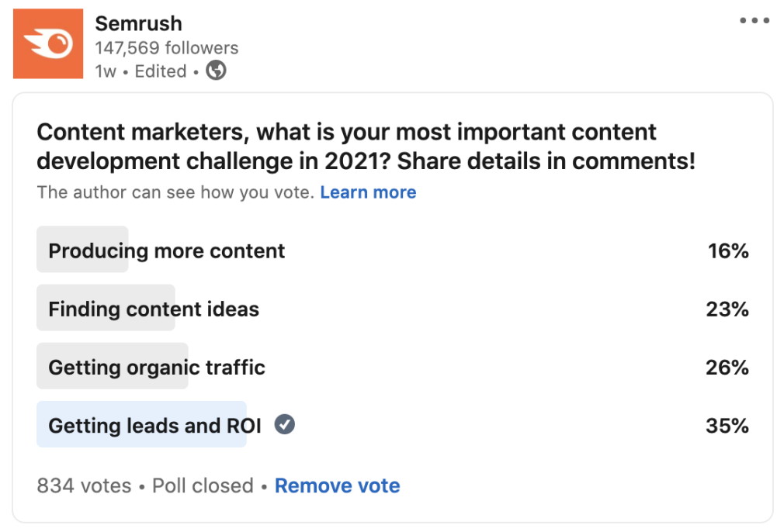
Task: Click Remove vote
Action: click(337, 486)
